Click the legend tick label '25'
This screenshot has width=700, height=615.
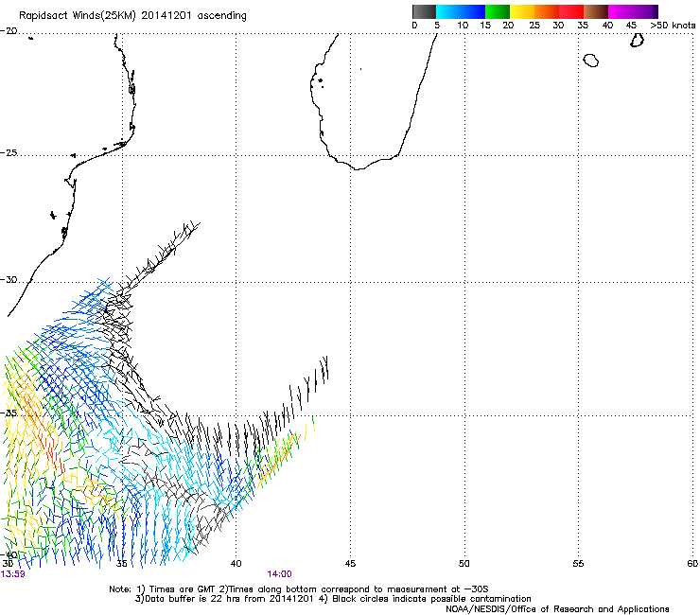(534, 26)
